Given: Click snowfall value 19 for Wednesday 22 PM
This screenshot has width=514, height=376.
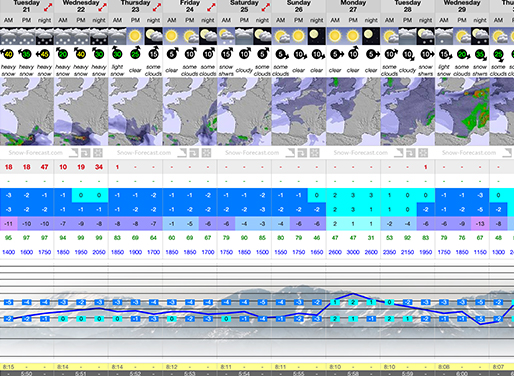Looking at the screenshot, I should [x=81, y=167].
